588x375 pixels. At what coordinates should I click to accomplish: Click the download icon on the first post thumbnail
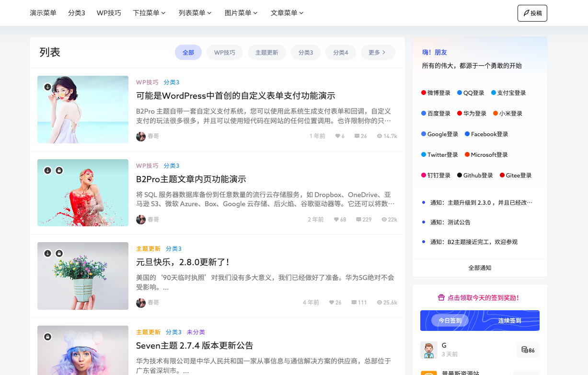47,87
